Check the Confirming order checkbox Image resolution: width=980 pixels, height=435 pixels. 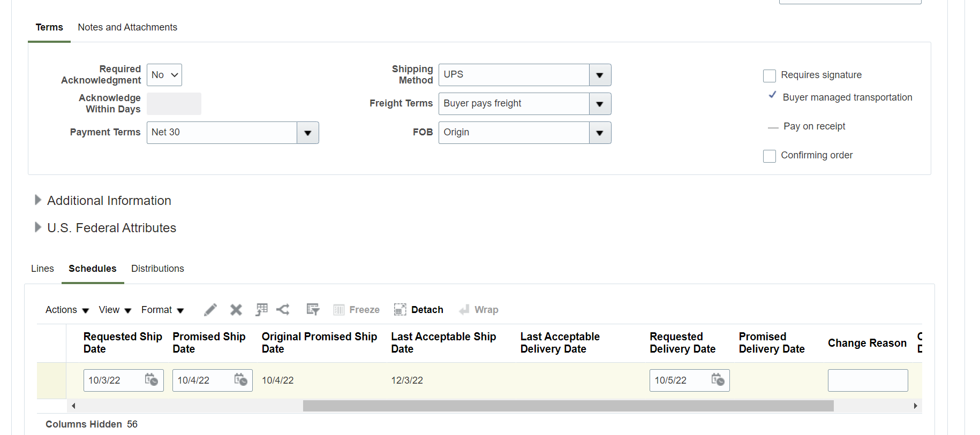pyautogui.click(x=770, y=156)
